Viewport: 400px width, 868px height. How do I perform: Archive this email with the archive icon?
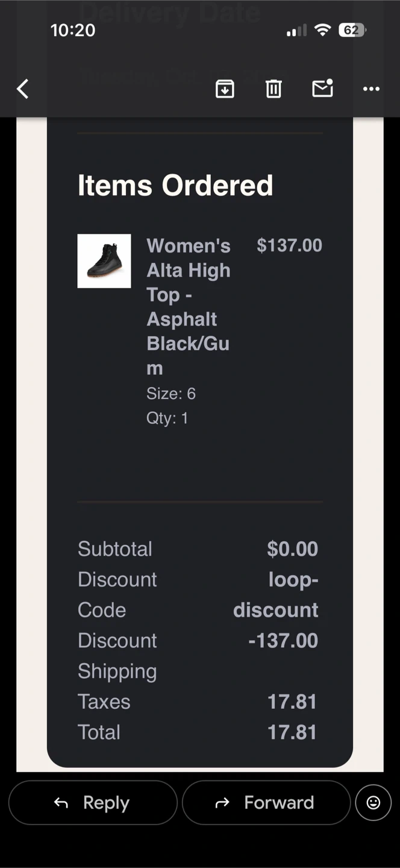click(x=225, y=89)
